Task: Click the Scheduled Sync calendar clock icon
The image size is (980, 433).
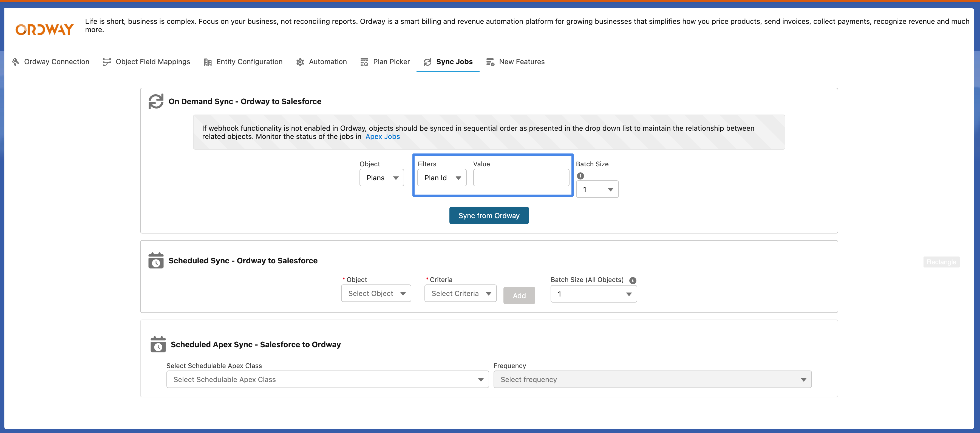Action: click(156, 260)
